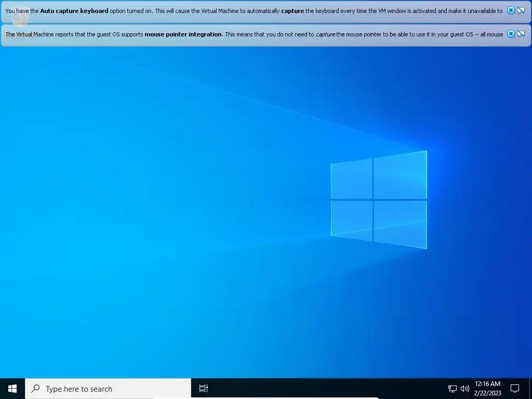Open the Windows Start menu
Viewport: 532px width, 399px height.
(x=12, y=389)
